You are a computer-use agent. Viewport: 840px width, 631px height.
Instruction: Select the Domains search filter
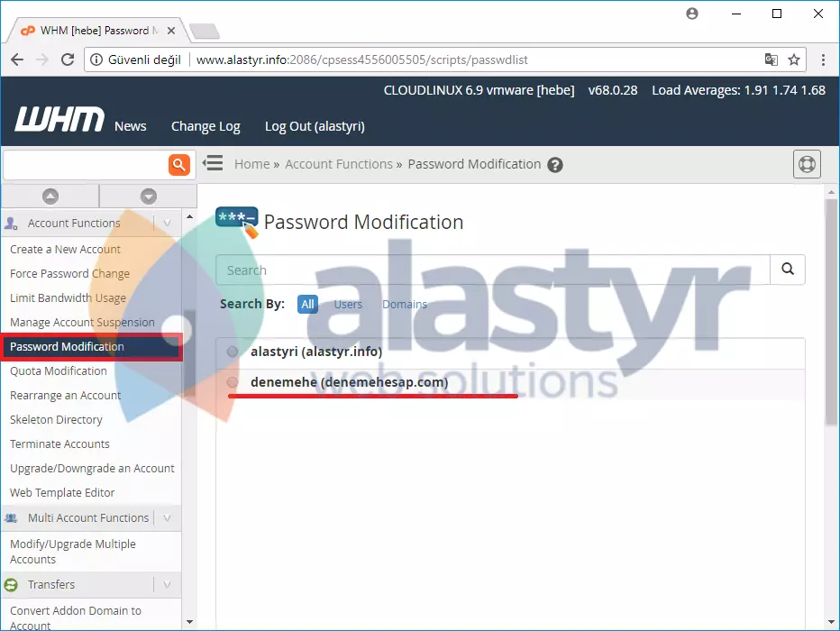click(405, 305)
